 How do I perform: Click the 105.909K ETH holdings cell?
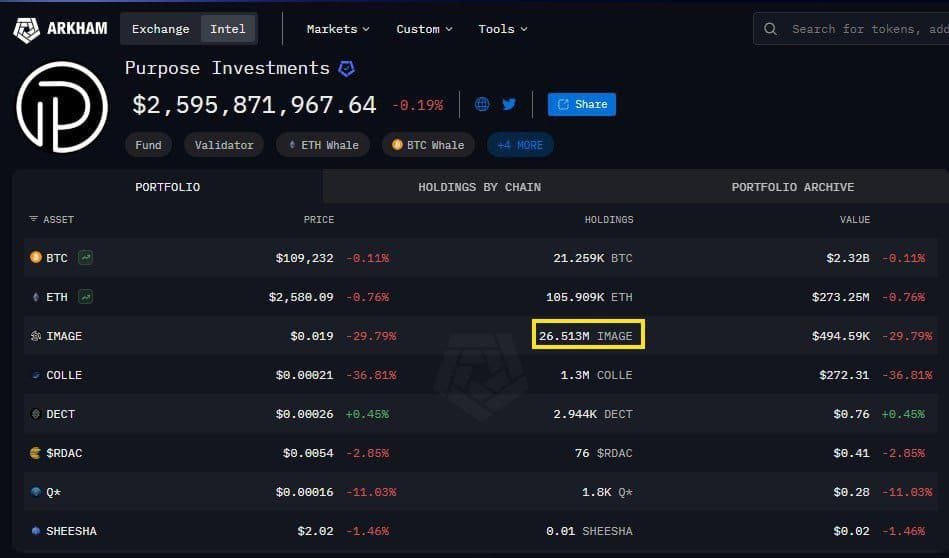point(589,297)
